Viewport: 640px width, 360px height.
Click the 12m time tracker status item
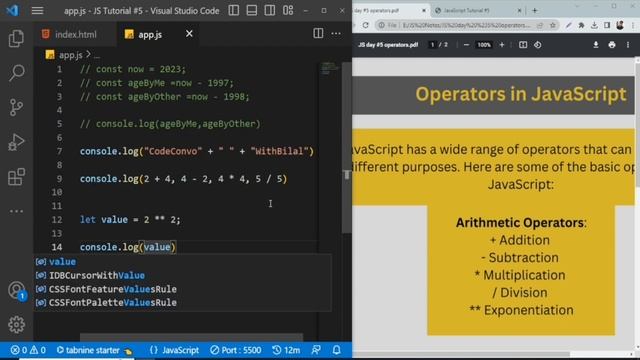coord(286,350)
